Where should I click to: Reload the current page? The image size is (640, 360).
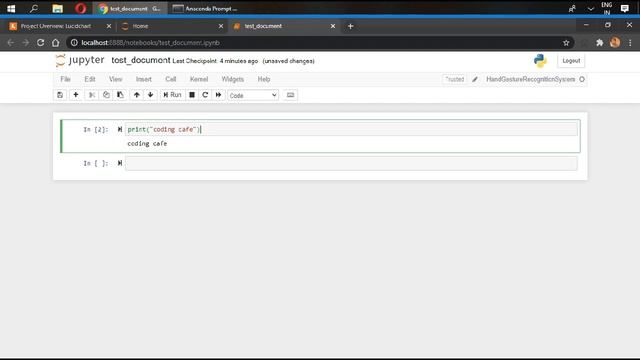click(40, 42)
